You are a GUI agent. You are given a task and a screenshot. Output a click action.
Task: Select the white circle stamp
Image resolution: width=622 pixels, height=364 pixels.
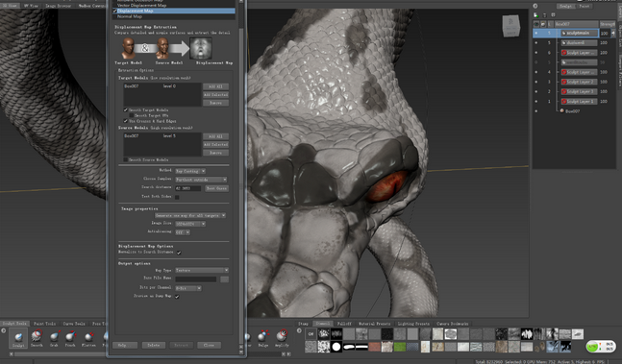coord(336,347)
